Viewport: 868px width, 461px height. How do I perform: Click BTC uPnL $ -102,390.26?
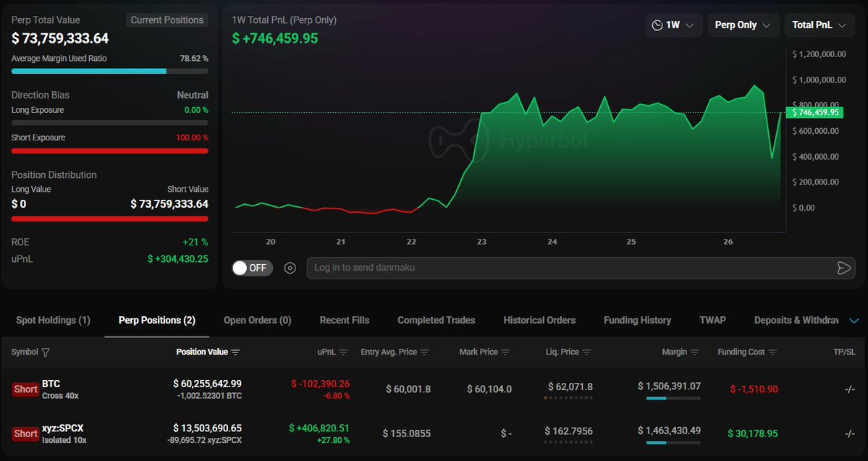coord(321,384)
